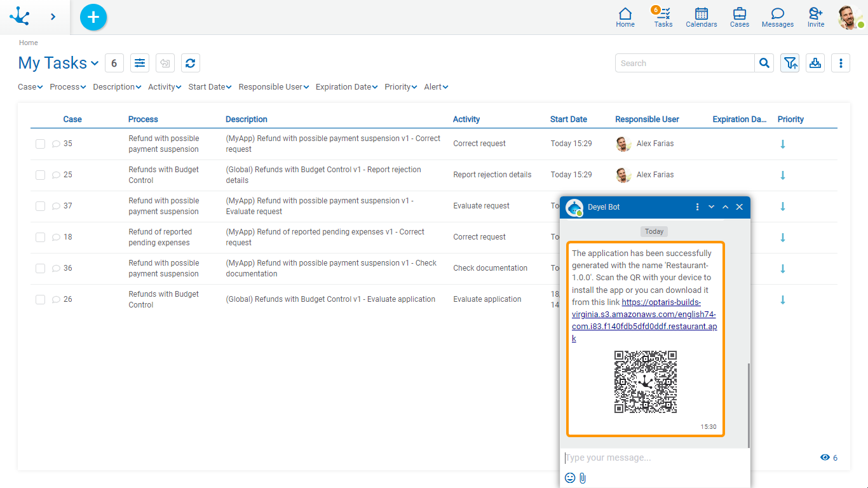The width and height of the screenshot is (868, 488).
Task: Open the Expiration Date filter dropdown
Action: (347, 87)
